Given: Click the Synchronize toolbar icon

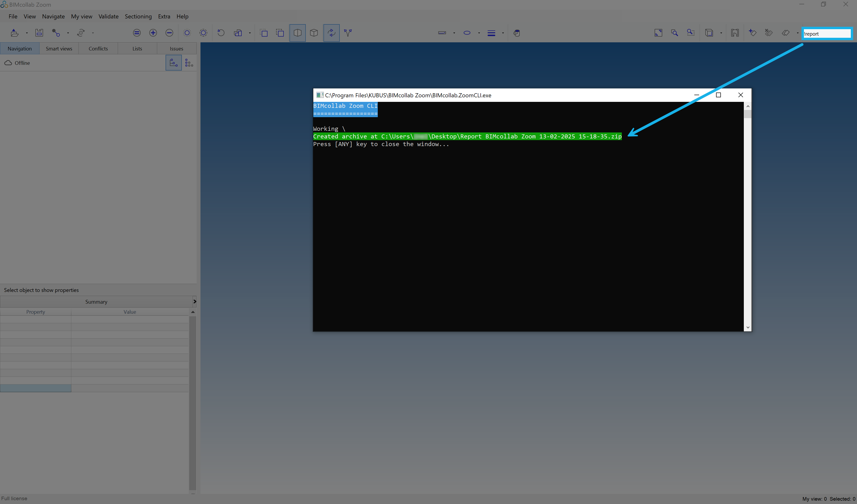Looking at the screenshot, I should [x=81, y=33].
